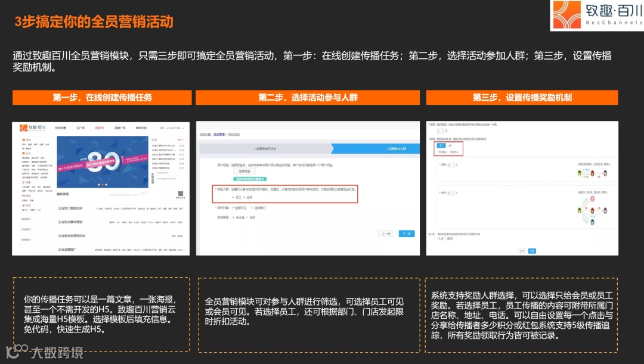644x364 pixels.
Task: Click the 致趣百川 logo in slide corner
Action: [x=597, y=15]
